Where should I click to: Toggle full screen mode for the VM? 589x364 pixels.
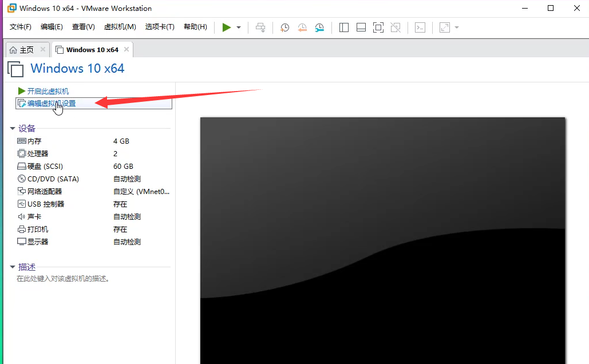[x=378, y=27]
